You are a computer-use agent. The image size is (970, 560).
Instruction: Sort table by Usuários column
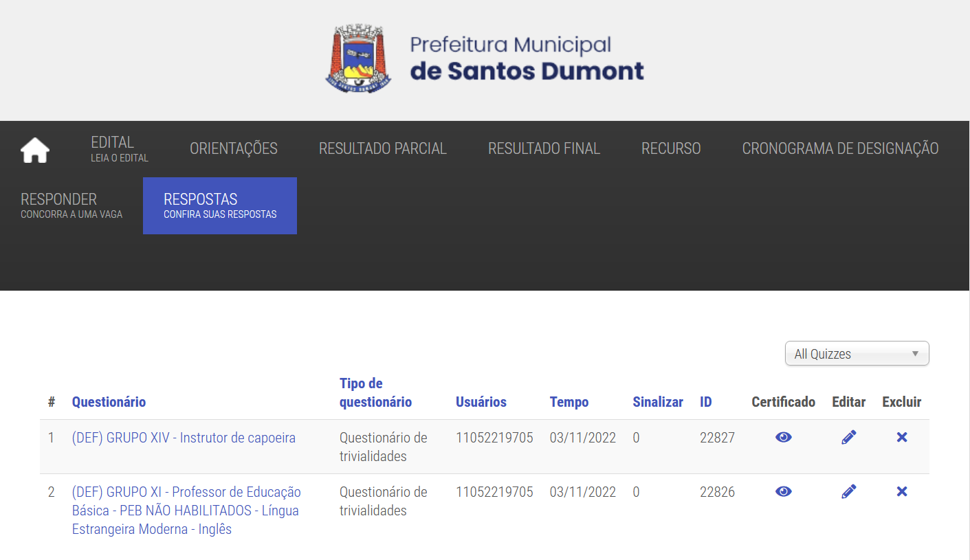click(x=481, y=402)
